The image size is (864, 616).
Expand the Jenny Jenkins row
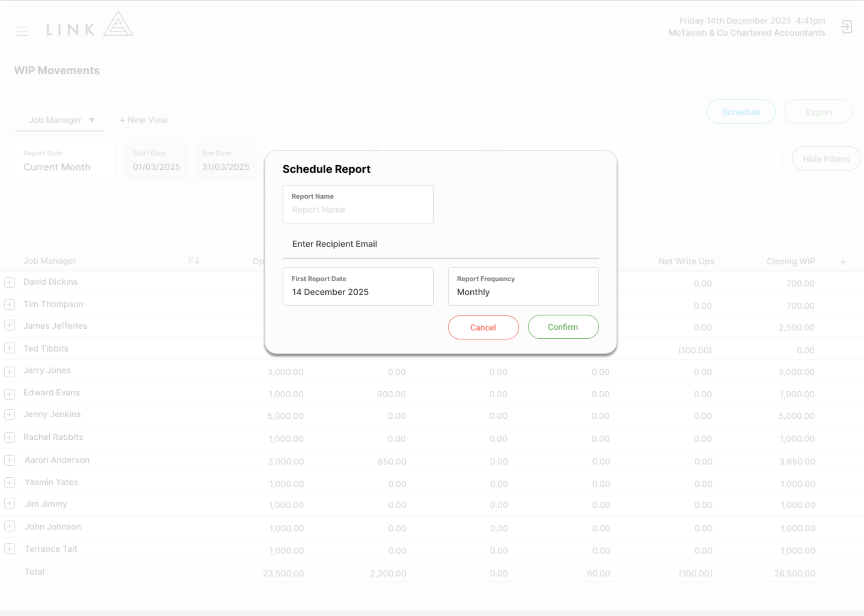point(10,415)
